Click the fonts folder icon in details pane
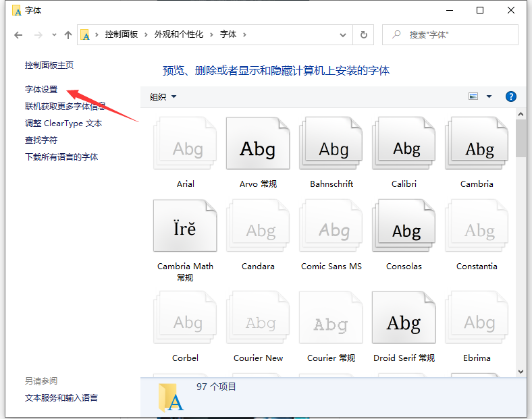Viewport: 532px width, 419px height. 171,397
